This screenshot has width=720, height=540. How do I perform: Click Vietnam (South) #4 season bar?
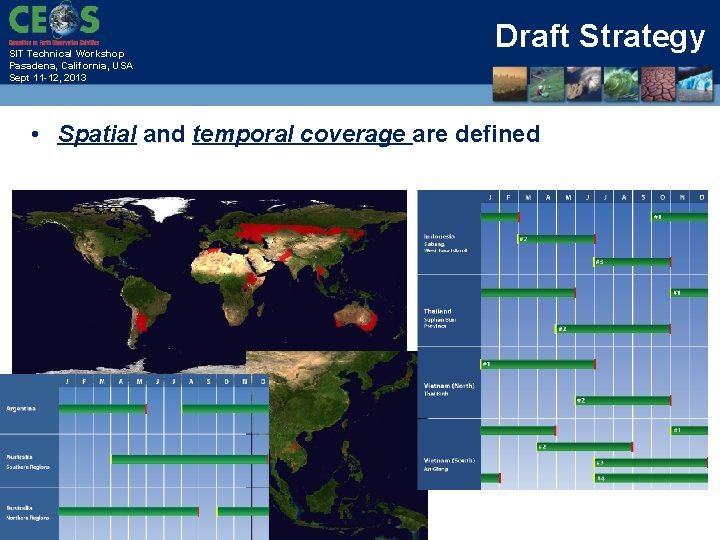tap(651, 478)
